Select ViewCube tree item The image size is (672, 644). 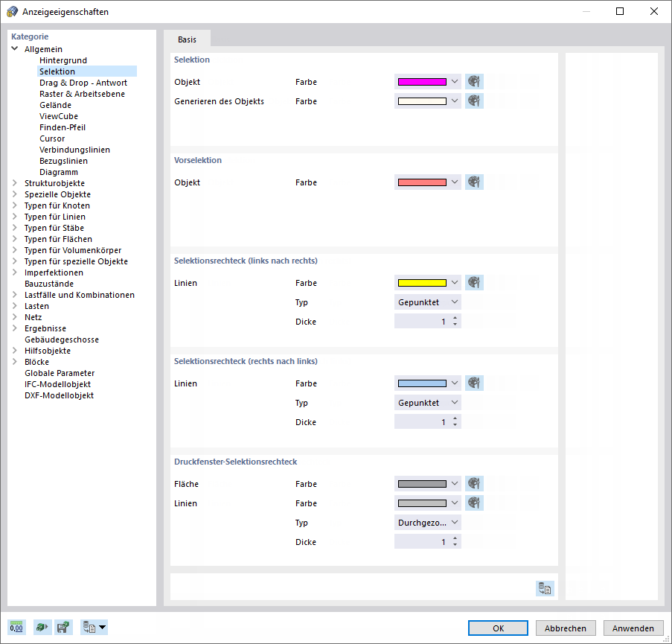(59, 115)
